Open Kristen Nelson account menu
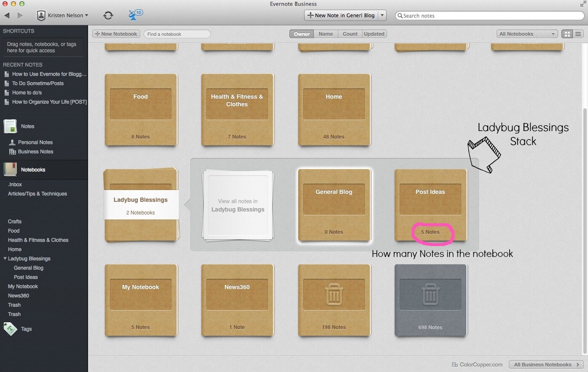 (x=62, y=16)
